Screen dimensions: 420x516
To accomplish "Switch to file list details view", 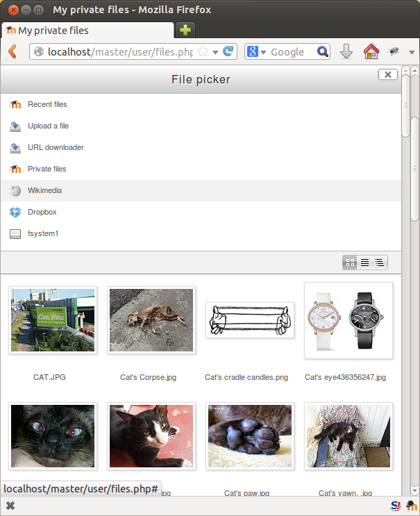I will 364,263.
